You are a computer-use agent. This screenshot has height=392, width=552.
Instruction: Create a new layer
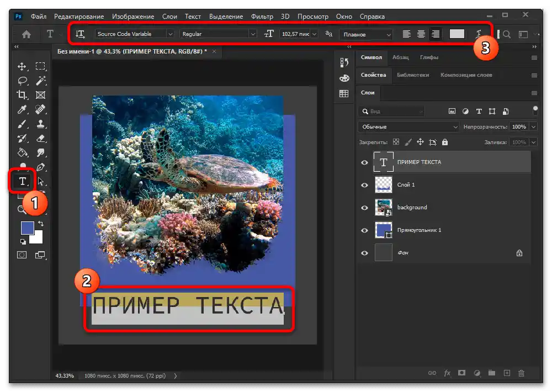coord(507,373)
